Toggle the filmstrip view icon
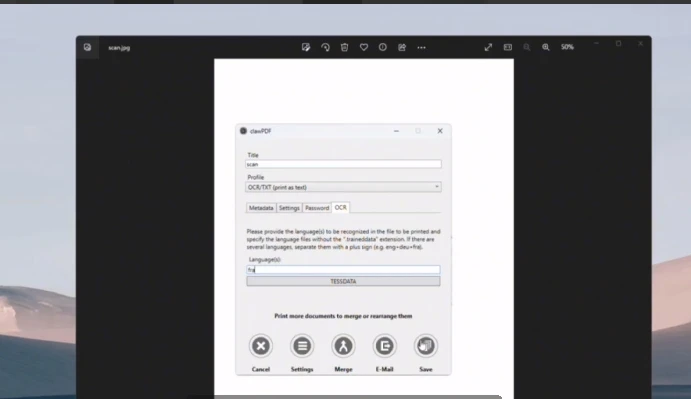 508,47
